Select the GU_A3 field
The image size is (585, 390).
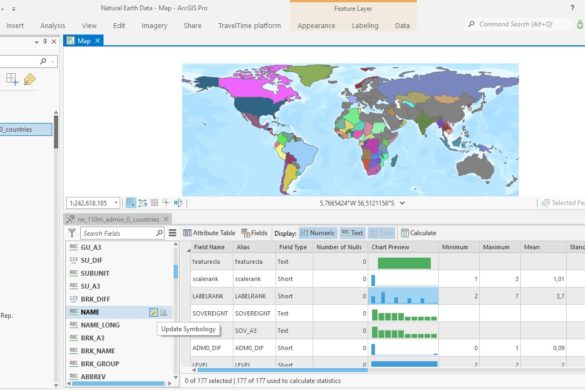pyautogui.click(x=91, y=247)
